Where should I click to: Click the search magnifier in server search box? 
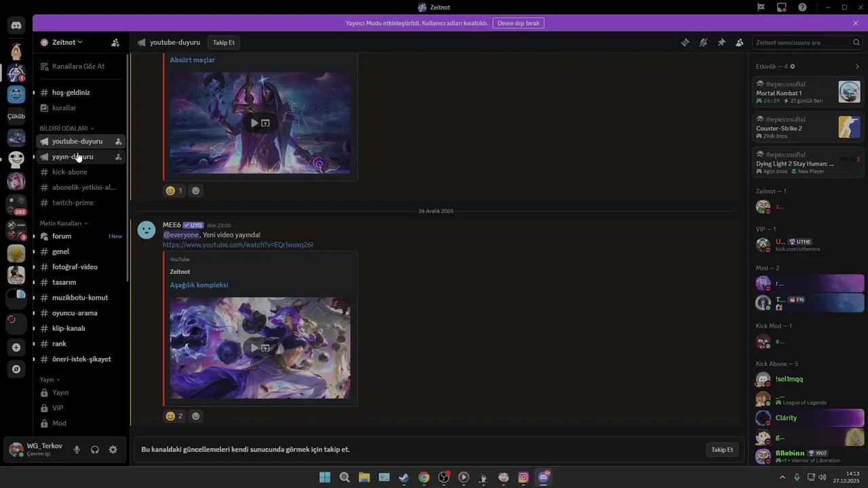856,42
